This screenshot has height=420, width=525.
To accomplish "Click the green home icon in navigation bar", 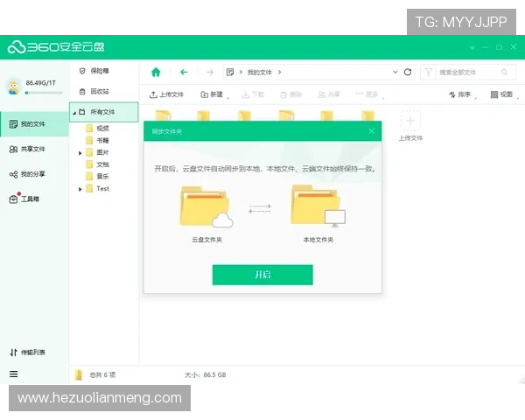I will 156,72.
